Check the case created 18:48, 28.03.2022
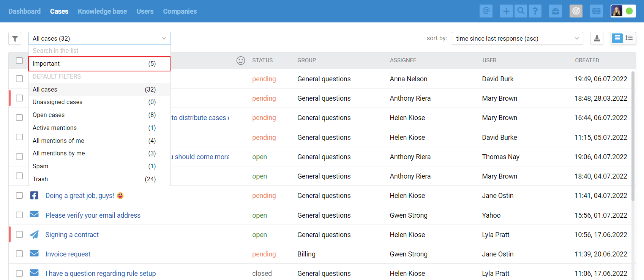Viewport: 644px width, 280px height. pyautogui.click(x=19, y=98)
